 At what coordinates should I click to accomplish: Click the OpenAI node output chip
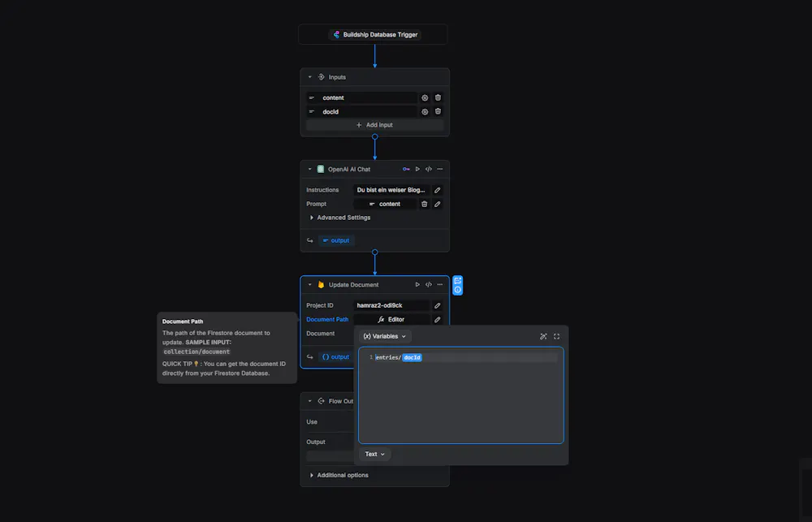(336, 240)
